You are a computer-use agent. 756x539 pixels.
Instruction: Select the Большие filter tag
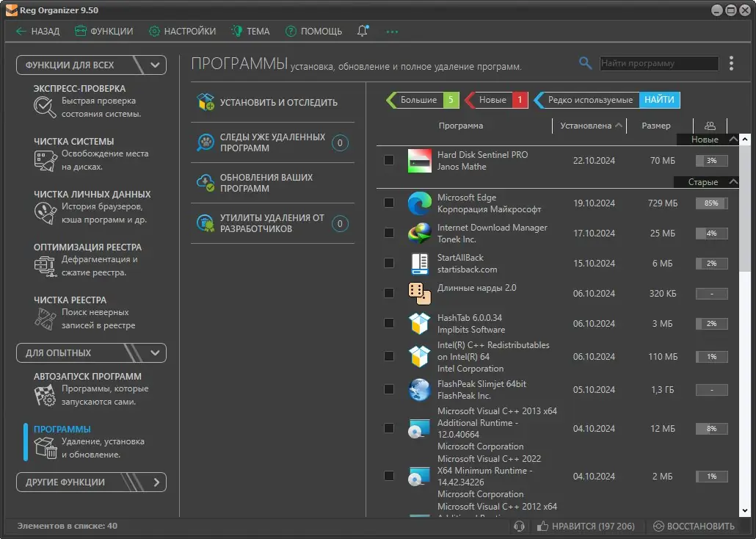click(x=422, y=100)
